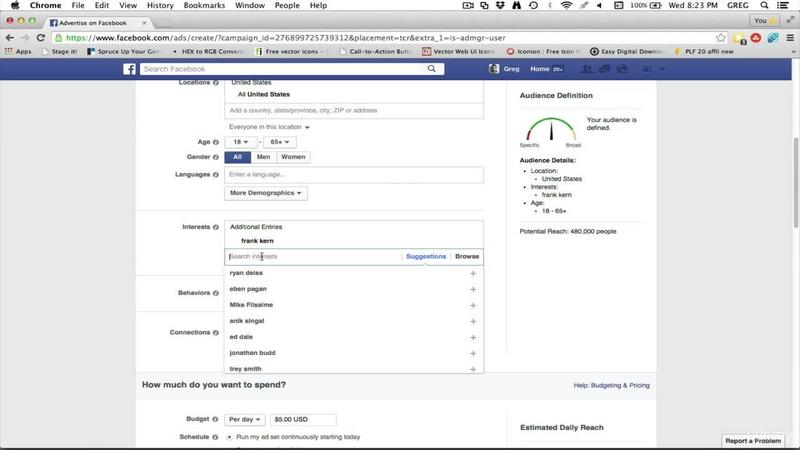This screenshot has height=450, width=800.
Task: Click Suggestions link in interests
Action: 426,257
